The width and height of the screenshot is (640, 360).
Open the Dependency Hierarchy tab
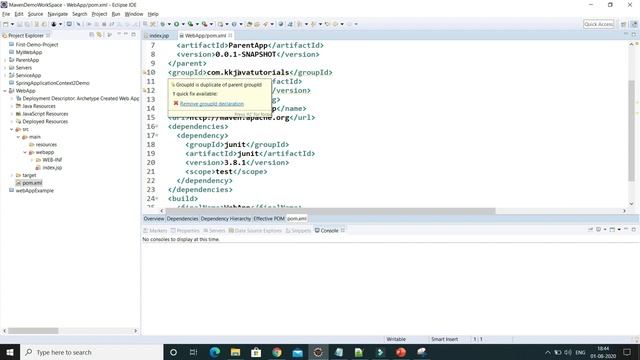click(x=226, y=219)
